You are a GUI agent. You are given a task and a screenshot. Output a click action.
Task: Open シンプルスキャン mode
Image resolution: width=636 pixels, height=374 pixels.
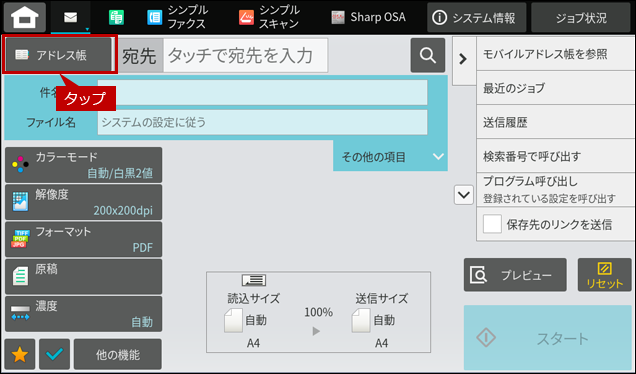click(x=269, y=17)
